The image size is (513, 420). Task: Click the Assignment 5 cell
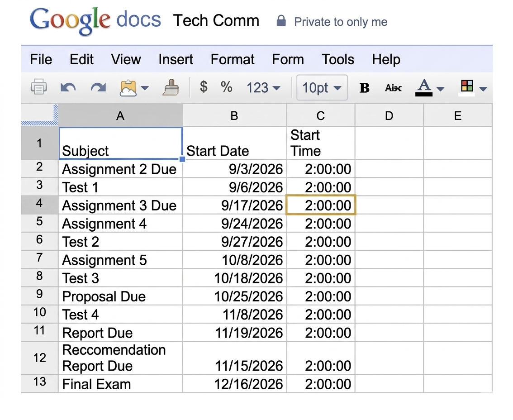coord(120,260)
